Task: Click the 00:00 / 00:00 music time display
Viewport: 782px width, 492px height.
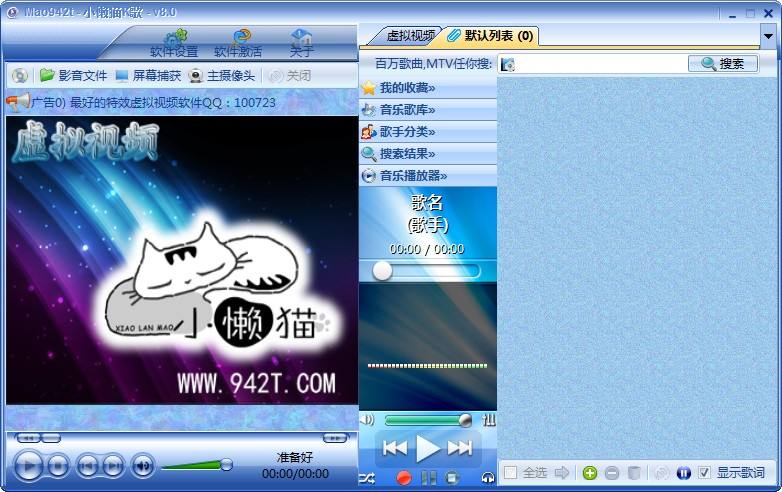Action: (x=427, y=249)
